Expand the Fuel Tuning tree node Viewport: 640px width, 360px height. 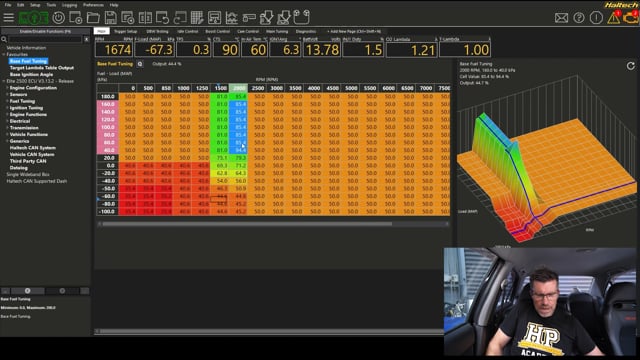7,101
